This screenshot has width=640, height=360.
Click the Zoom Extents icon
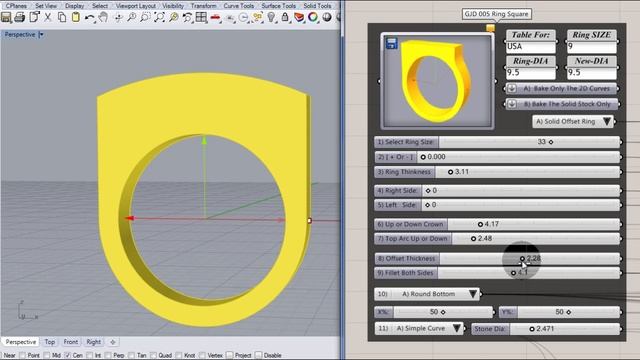(x=159, y=18)
